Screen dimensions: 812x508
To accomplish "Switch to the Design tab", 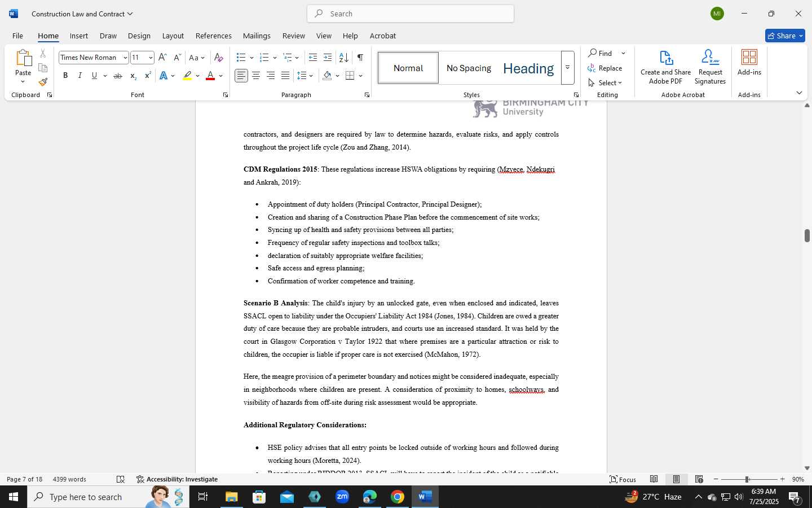I will click(x=139, y=36).
